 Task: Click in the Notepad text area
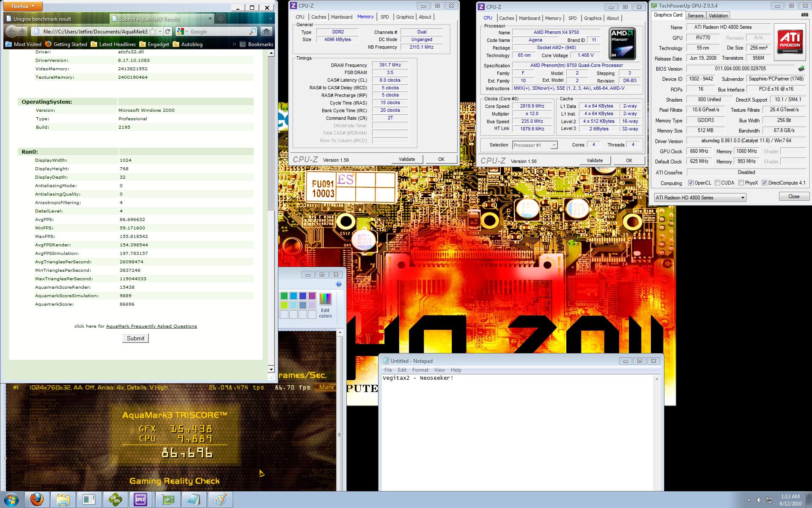(518, 432)
